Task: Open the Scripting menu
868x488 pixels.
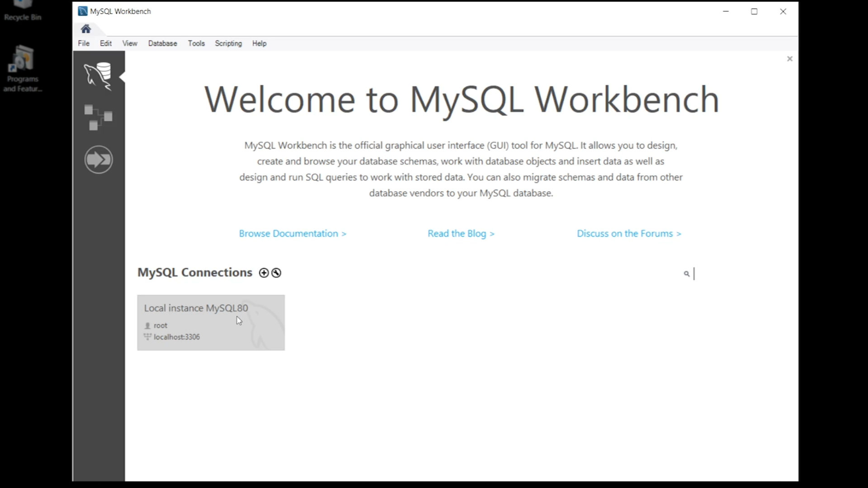Action: [228, 43]
